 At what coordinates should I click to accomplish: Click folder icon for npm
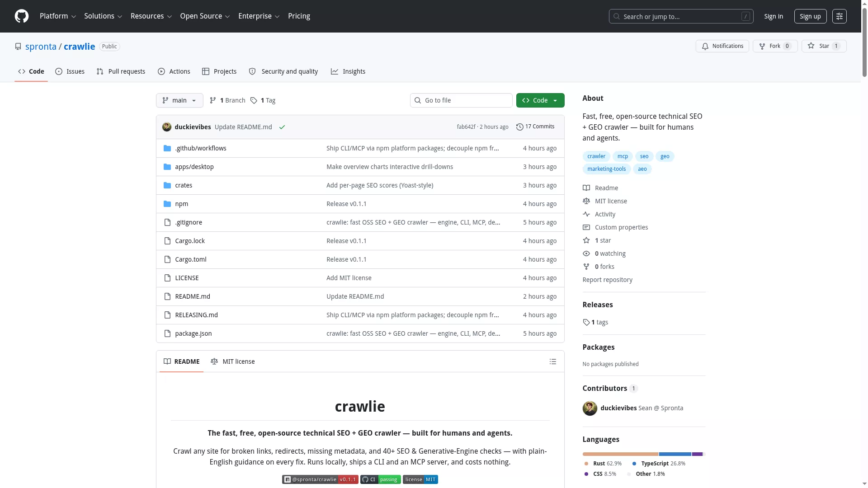click(167, 204)
